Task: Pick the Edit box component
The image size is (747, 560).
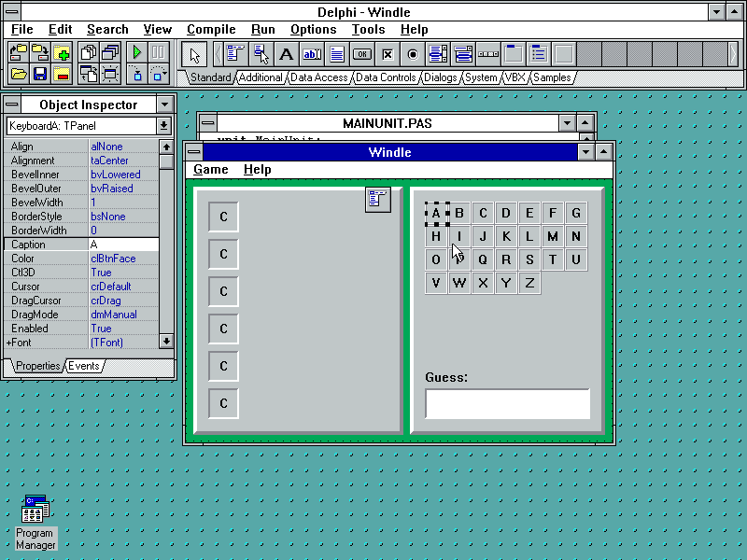Action: (x=312, y=54)
